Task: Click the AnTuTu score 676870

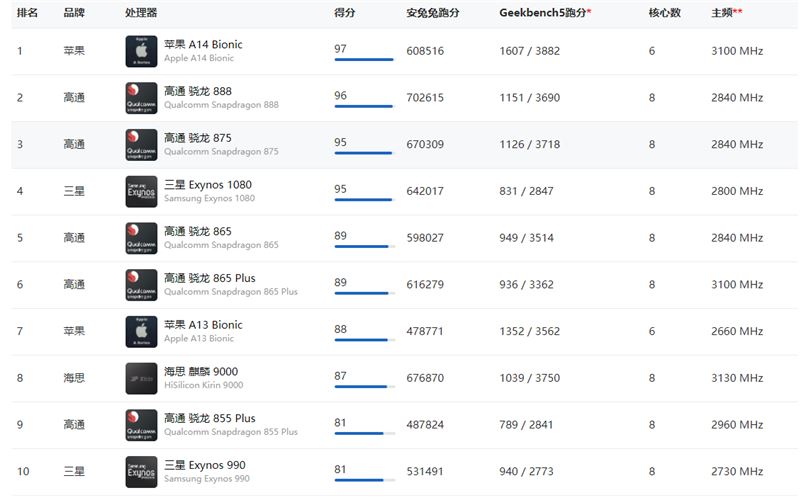Action: 425,378
